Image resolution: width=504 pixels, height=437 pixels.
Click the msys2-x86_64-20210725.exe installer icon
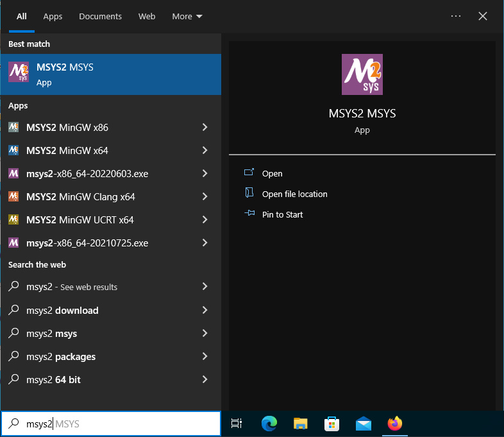(13, 243)
